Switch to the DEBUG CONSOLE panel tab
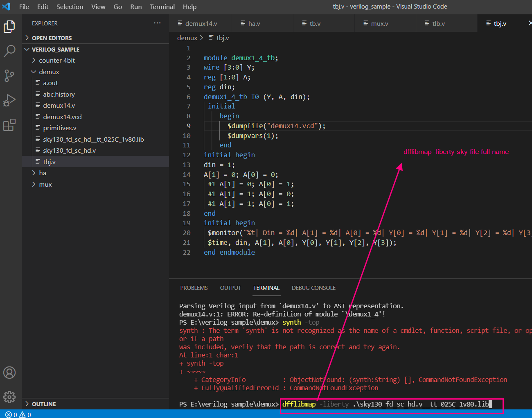532x418 pixels. click(313, 288)
